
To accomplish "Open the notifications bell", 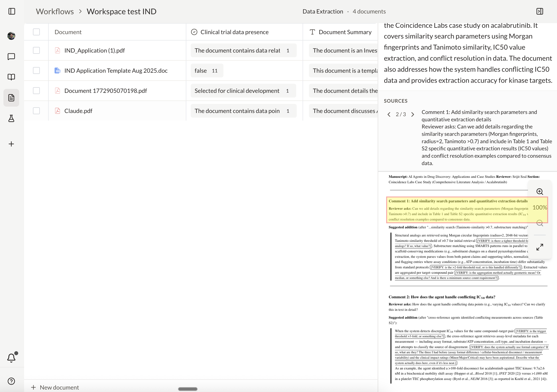I will (x=12, y=357).
